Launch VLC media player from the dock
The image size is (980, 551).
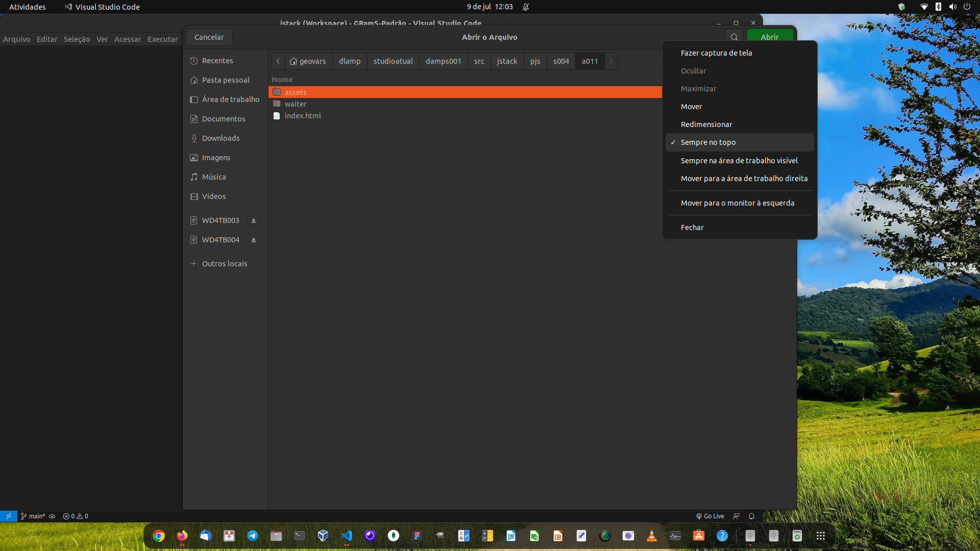click(x=652, y=536)
